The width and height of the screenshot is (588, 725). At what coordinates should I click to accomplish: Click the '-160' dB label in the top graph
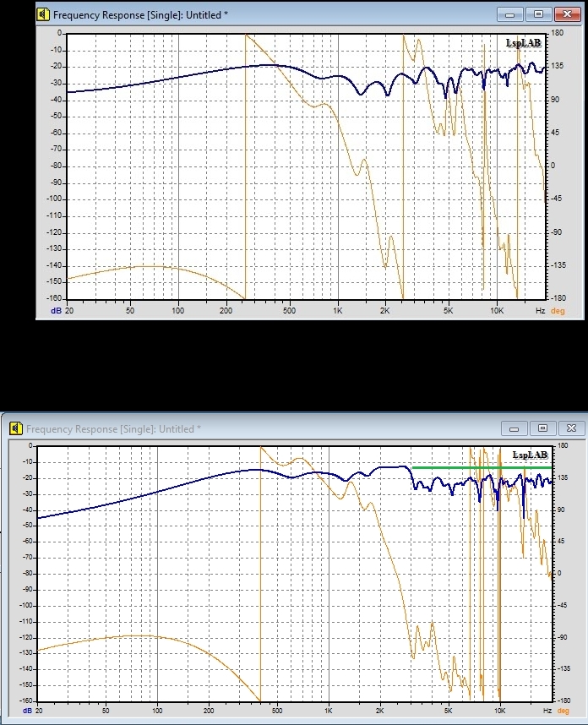(x=55, y=298)
